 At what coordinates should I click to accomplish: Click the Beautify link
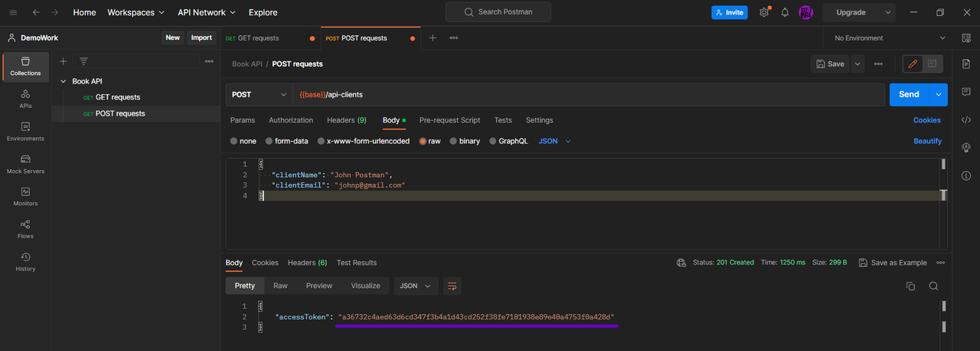928,141
